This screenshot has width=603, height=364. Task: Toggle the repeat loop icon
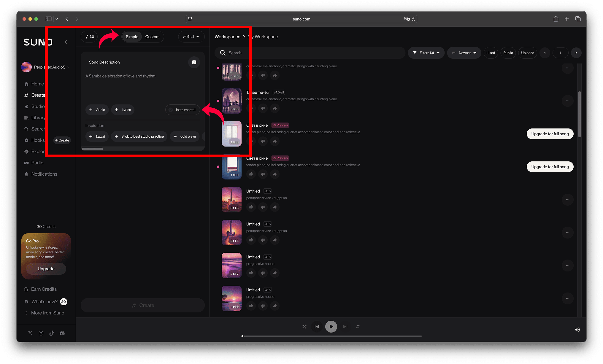point(358,327)
